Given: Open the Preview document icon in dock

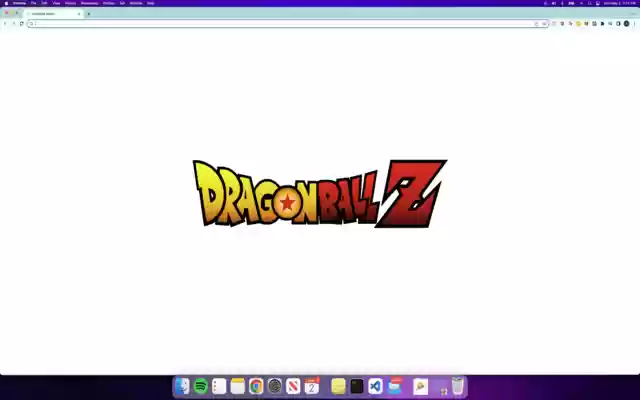Looking at the screenshot, I should (x=420, y=386).
